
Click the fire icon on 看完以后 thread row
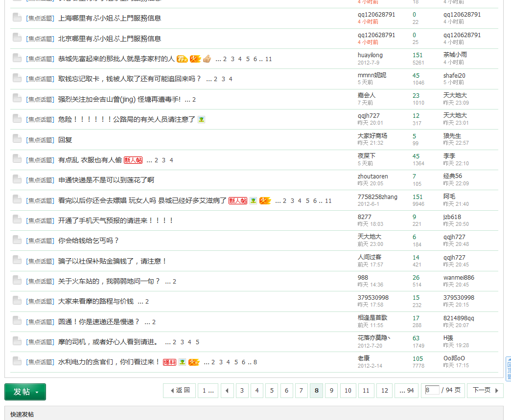tap(265, 200)
